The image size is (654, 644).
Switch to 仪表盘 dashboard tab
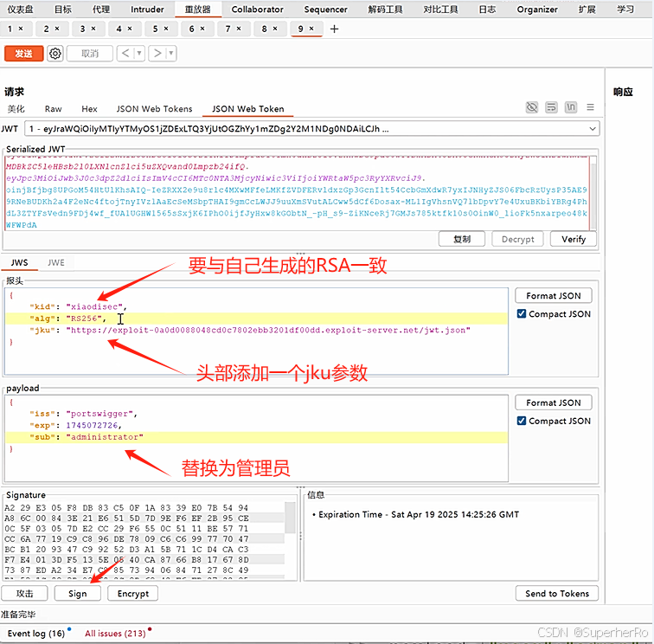pyautogui.click(x=20, y=10)
